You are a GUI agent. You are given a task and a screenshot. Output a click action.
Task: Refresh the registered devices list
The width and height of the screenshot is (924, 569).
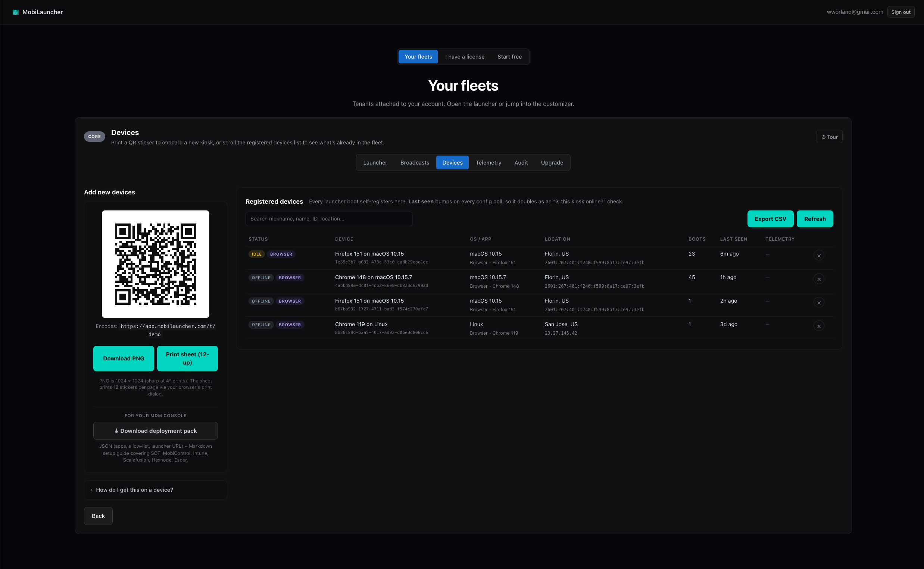(815, 219)
